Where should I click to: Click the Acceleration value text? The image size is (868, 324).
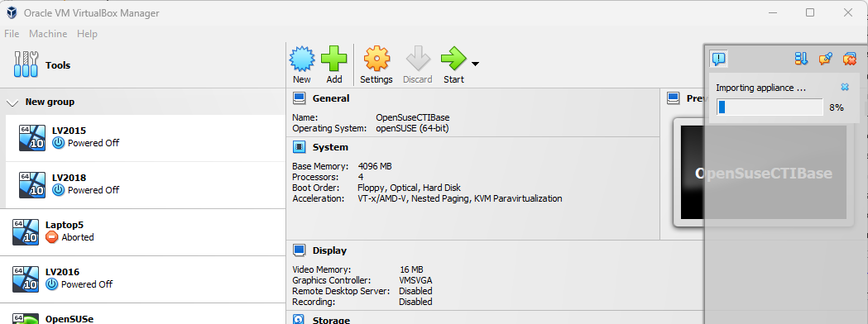point(460,198)
